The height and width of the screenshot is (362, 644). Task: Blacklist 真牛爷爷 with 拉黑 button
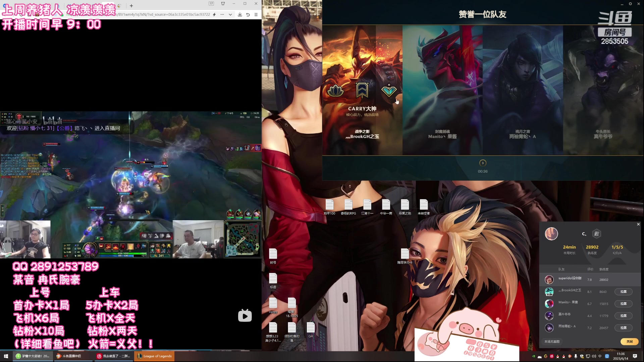point(624,316)
